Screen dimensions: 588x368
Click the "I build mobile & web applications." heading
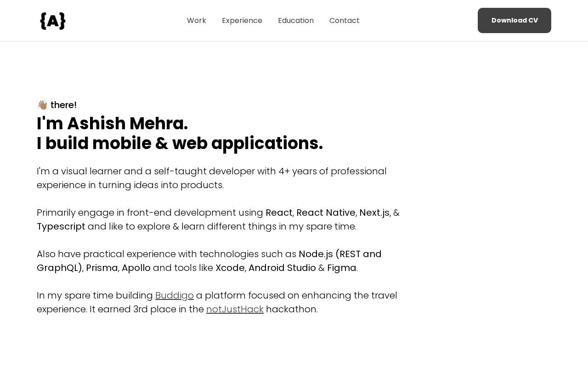coord(180,143)
